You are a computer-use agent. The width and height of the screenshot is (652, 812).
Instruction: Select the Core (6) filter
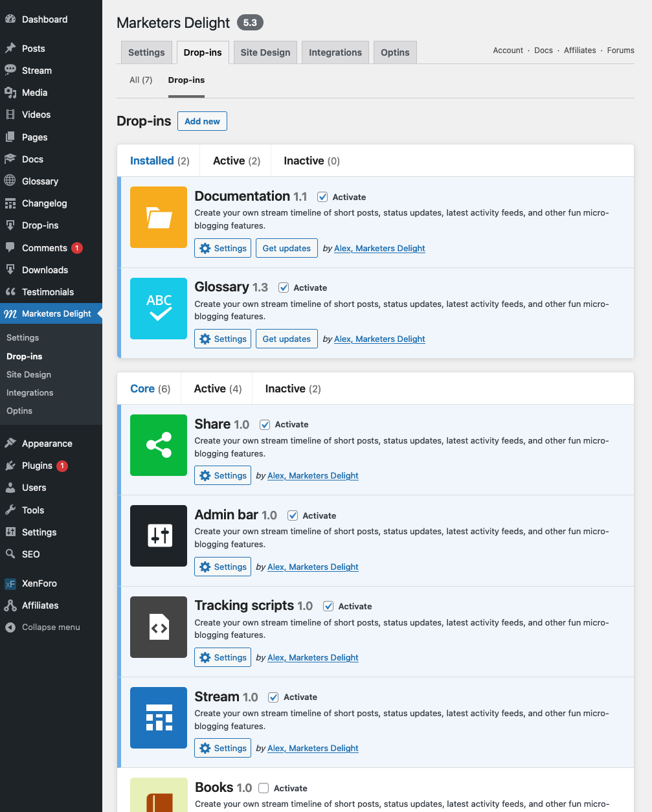pyautogui.click(x=150, y=389)
